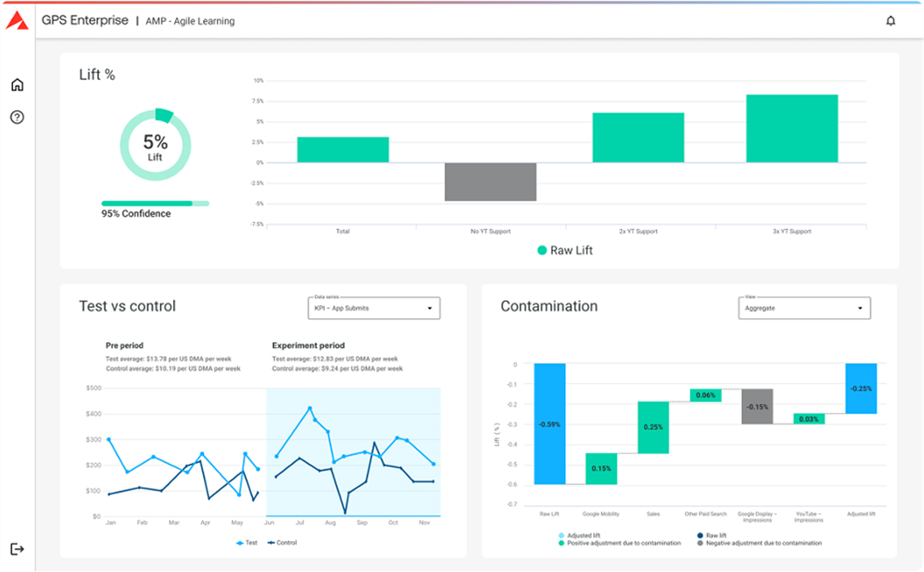Click the 5% Lift donut chart

(x=155, y=145)
